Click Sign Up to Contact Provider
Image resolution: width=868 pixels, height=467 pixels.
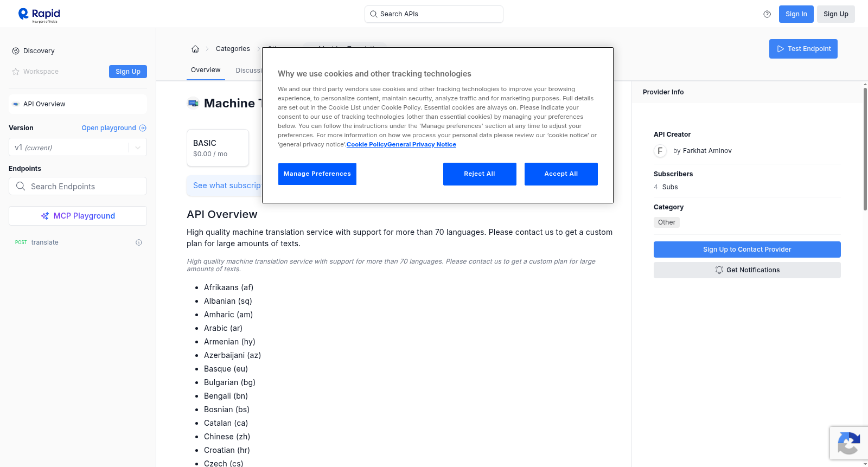pyautogui.click(x=747, y=250)
